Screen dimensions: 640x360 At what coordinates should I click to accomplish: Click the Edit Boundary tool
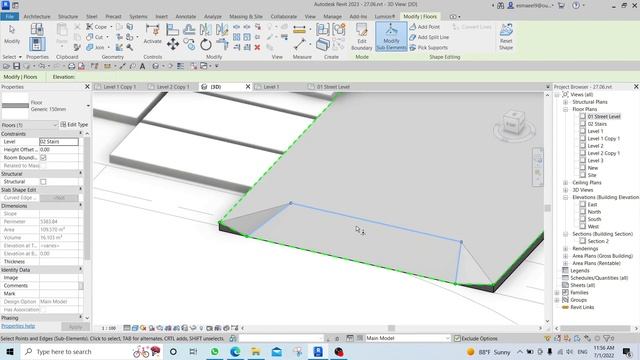tap(362, 37)
